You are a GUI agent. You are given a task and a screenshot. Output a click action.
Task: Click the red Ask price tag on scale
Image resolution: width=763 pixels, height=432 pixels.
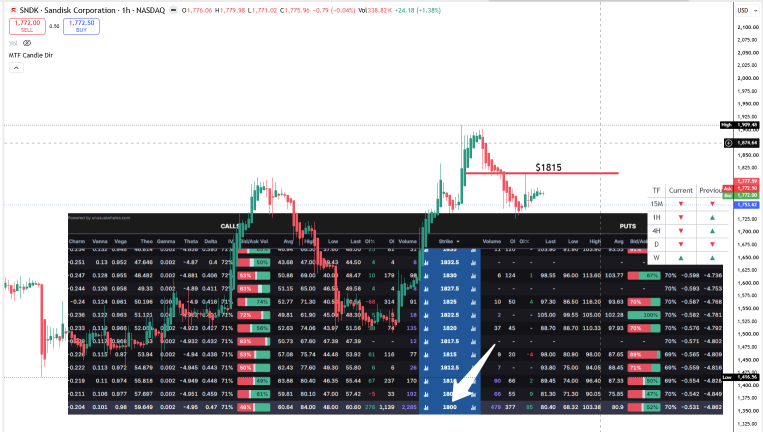(740, 188)
